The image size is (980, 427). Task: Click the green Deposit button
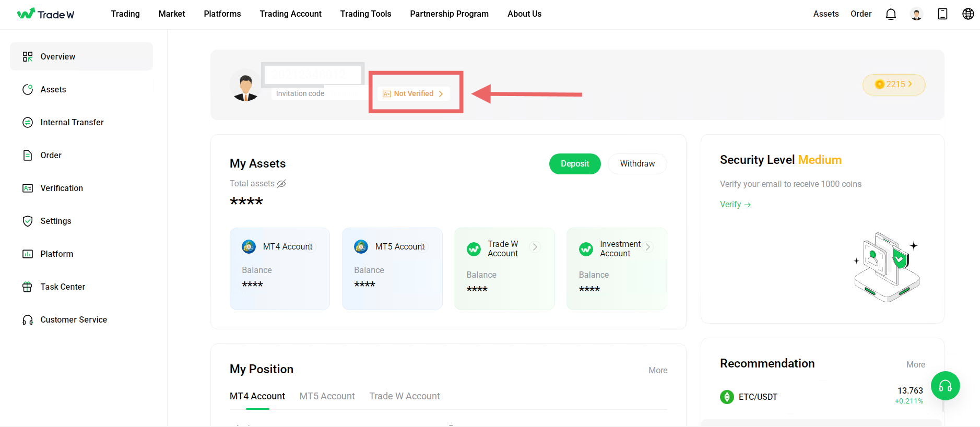[575, 164]
